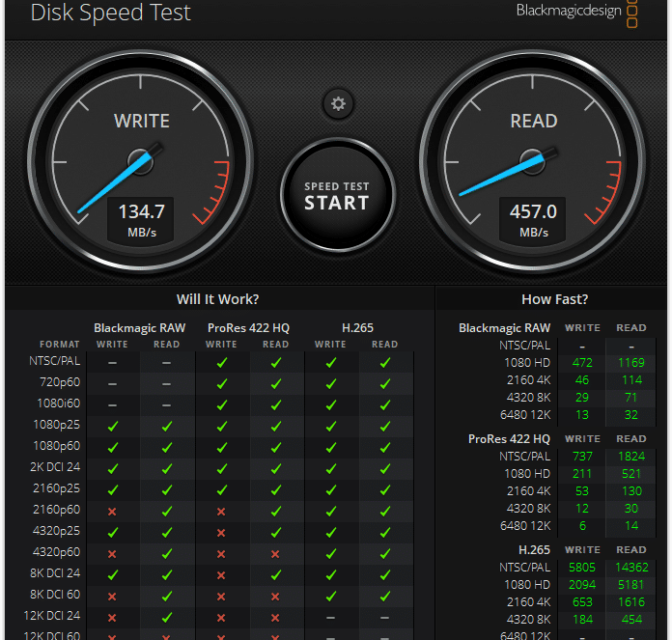This screenshot has width=672, height=640.
Task: Click the Blackmagic RAW 1080 HD read value 1169
Action: click(630, 362)
